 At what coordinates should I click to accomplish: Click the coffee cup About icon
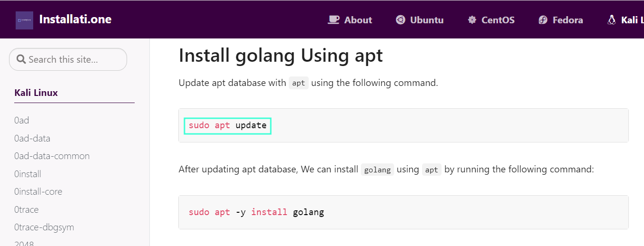334,20
